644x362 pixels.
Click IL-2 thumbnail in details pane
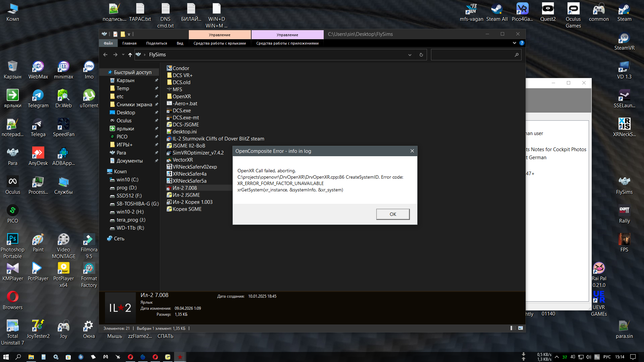[120, 308]
